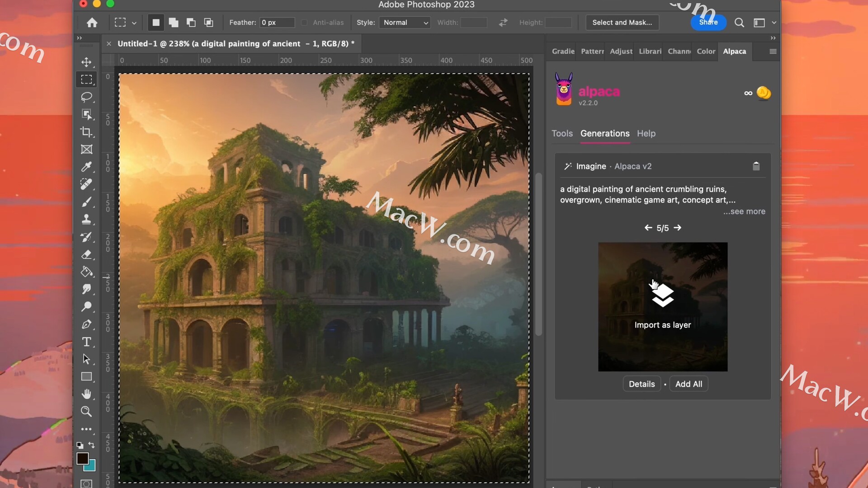
Task: Click the Share button
Action: [x=708, y=23]
